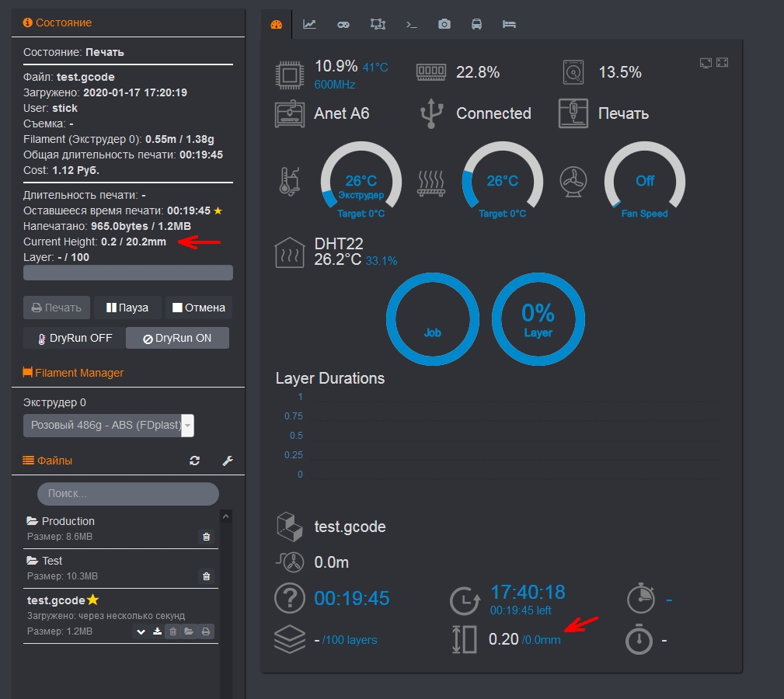Open the Timelapse camera tab icon
784x699 pixels.
tap(444, 24)
